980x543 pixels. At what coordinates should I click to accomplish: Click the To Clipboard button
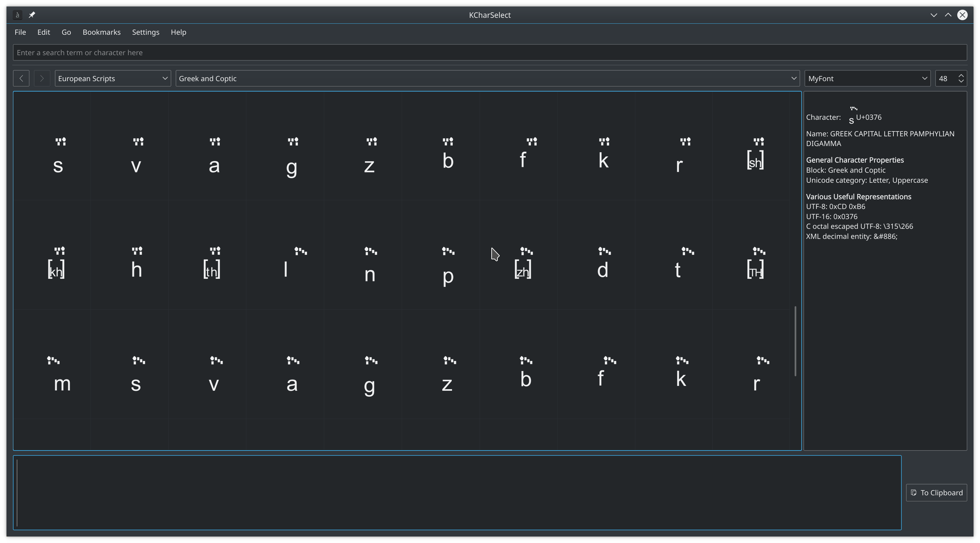coord(936,492)
